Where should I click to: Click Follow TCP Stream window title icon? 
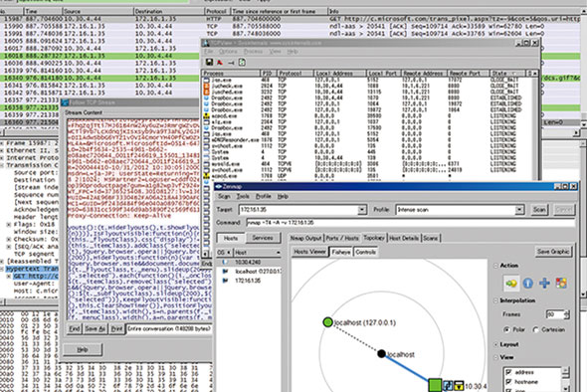click(x=65, y=102)
